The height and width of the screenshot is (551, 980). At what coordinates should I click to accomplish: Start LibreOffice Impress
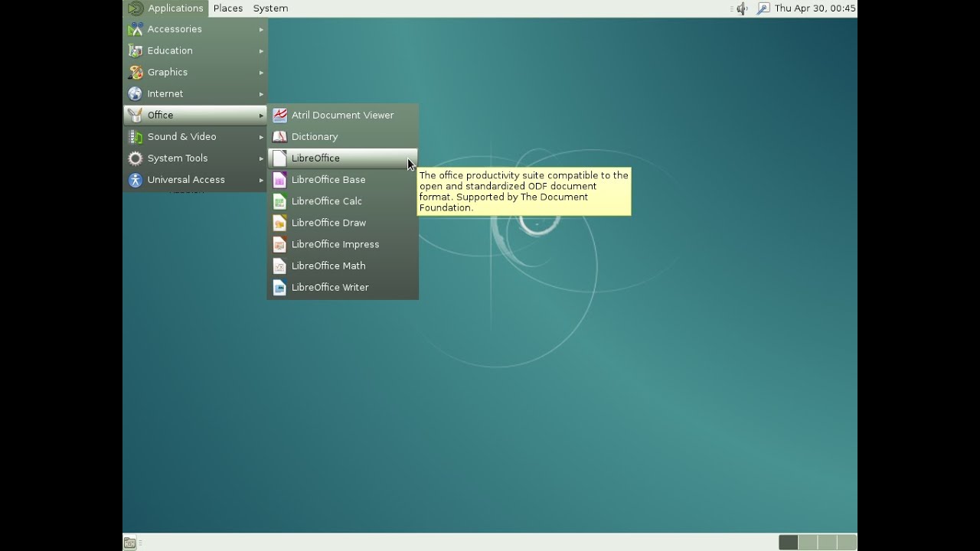tap(342, 244)
